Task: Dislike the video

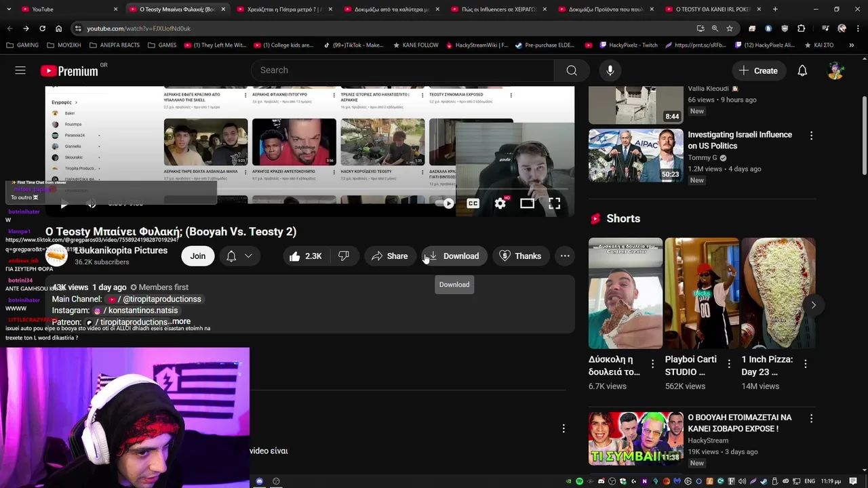Action: tap(344, 256)
